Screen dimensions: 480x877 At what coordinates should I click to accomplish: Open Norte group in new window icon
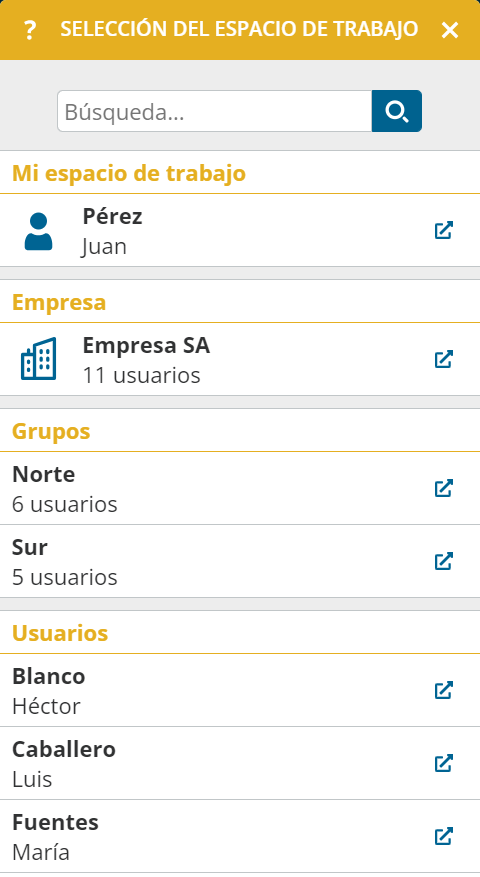(444, 488)
